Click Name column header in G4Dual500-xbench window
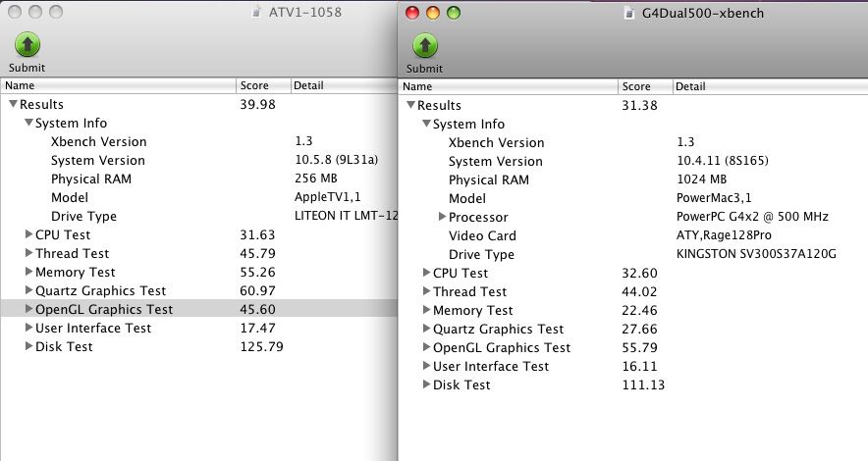868x461 pixels. [508, 86]
